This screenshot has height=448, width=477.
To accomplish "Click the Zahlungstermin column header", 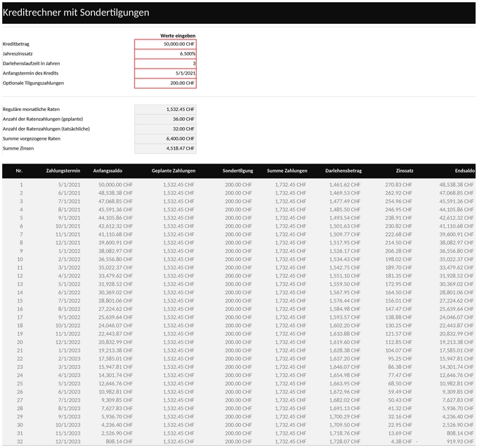I will (63, 171).
